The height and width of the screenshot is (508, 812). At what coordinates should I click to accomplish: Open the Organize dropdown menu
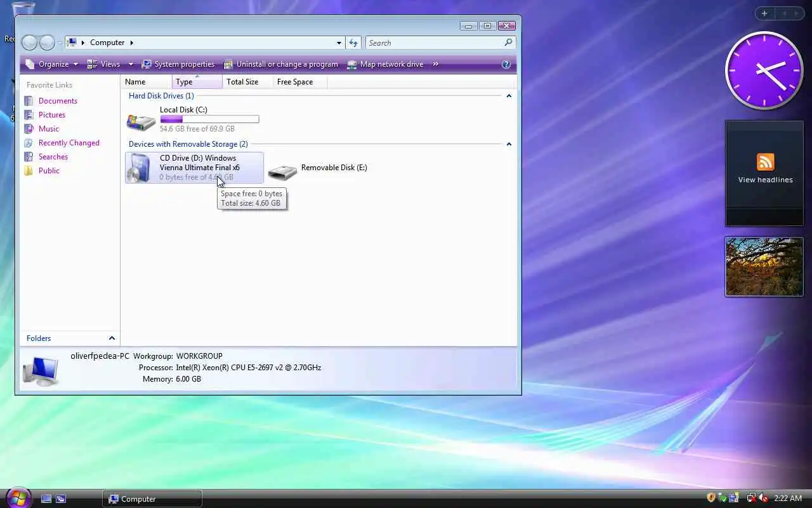(51, 64)
